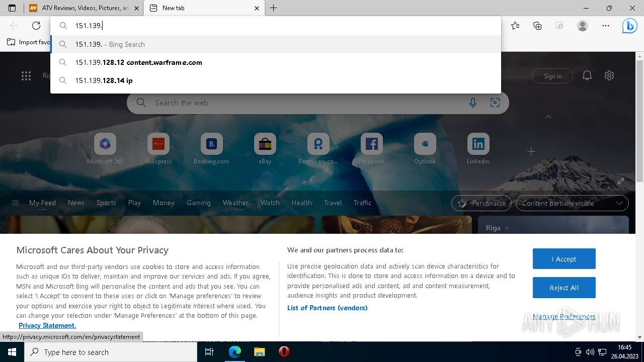Open the Booking.com quick link

[212, 149]
